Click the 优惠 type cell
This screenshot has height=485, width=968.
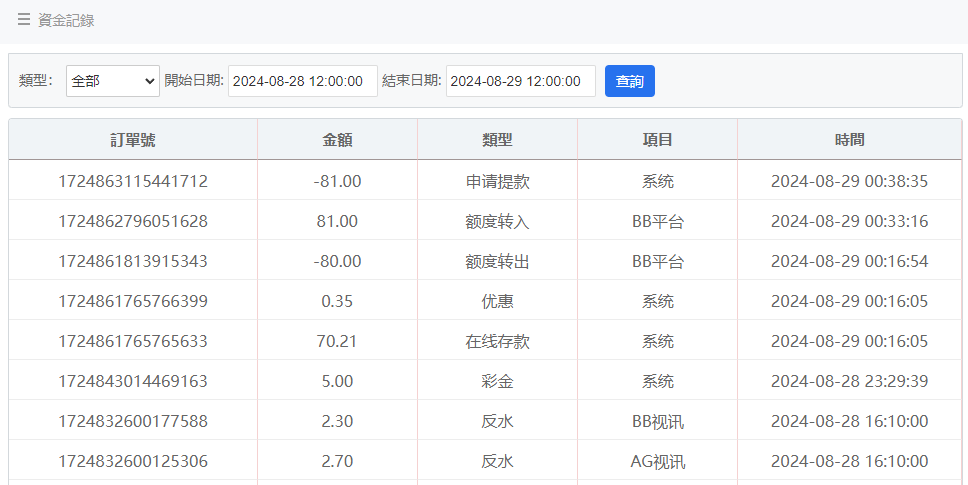pyautogui.click(x=497, y=301)
